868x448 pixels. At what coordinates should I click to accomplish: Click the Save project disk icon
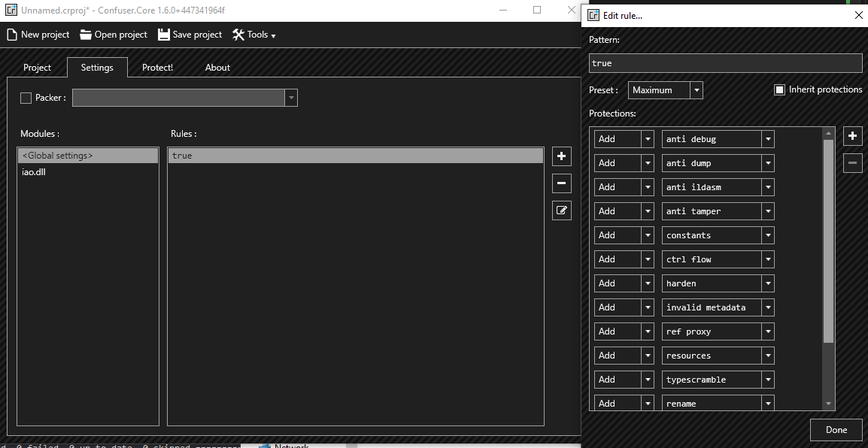pos(164,35)
